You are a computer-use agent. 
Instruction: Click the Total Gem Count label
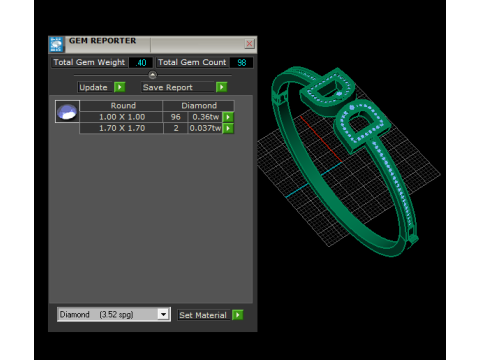pyautogui.click(x=192, y=63)
